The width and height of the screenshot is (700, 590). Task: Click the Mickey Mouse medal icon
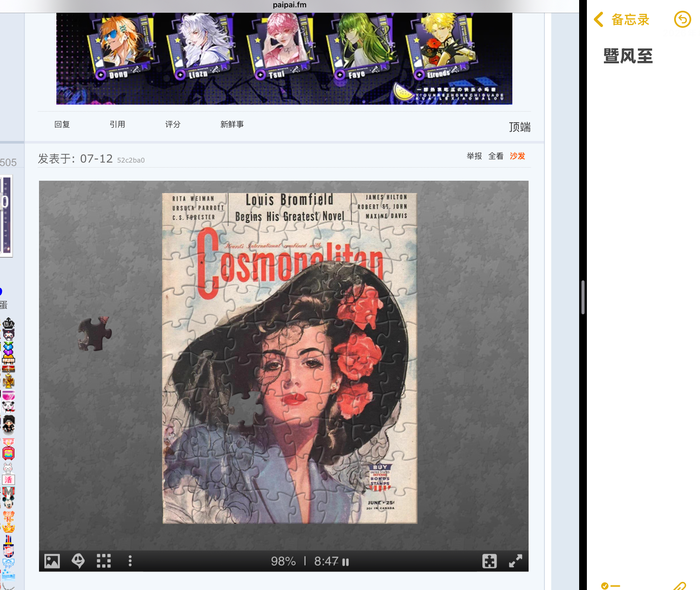coord(8,497)
